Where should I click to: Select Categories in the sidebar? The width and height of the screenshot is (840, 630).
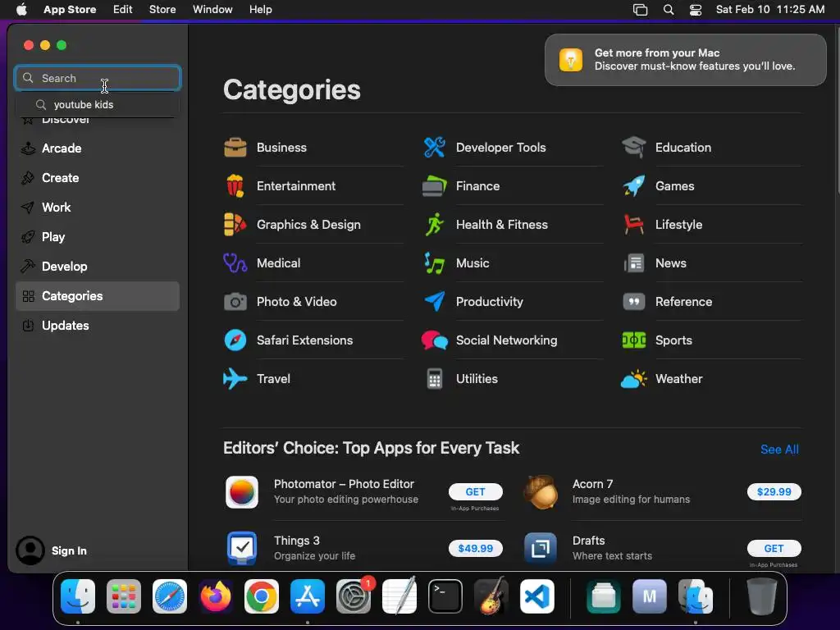tap(97, 295)
